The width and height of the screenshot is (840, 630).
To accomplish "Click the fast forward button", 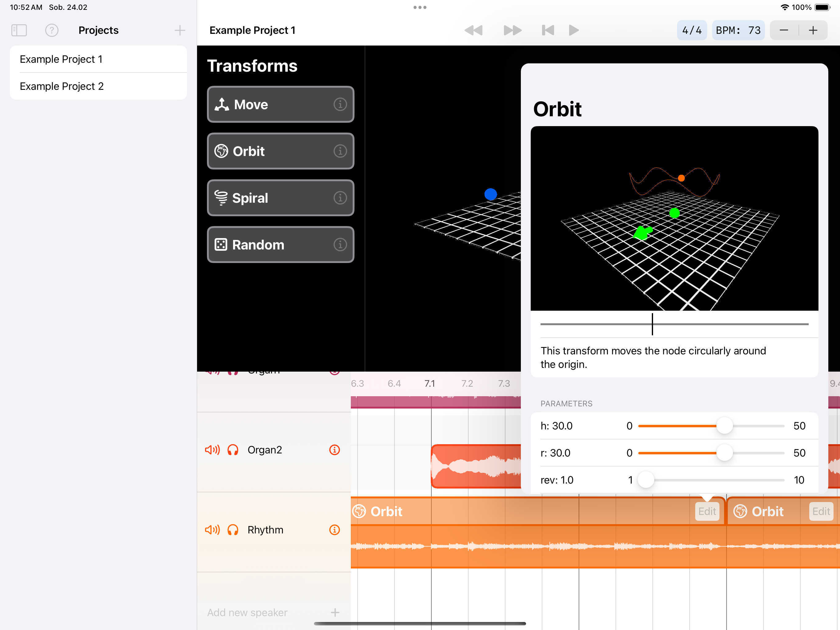I will tap(512, 30).
